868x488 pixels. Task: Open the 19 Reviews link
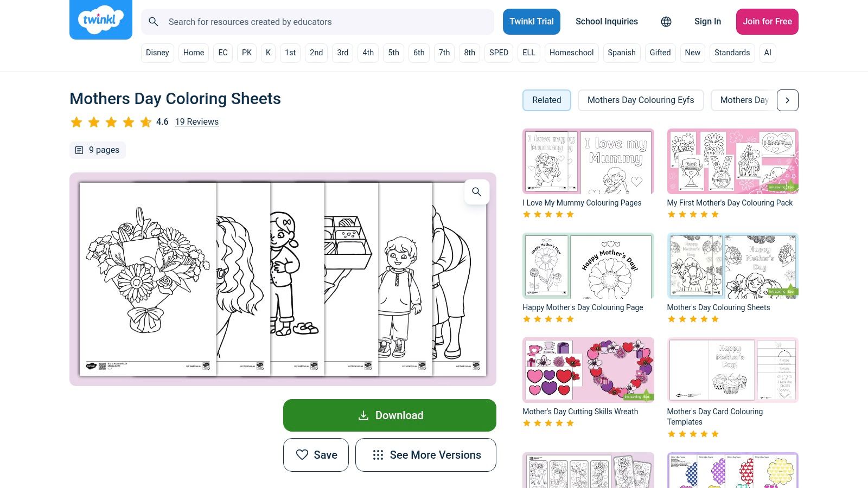coord(197,122)
